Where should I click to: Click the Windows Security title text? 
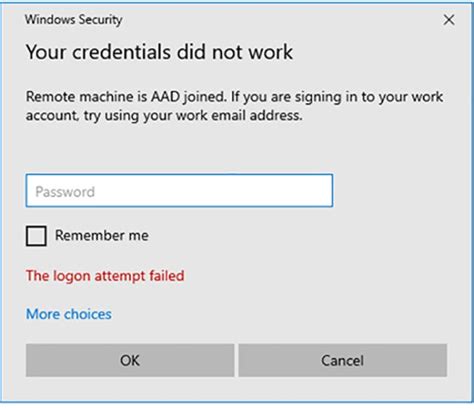(74, 20)
